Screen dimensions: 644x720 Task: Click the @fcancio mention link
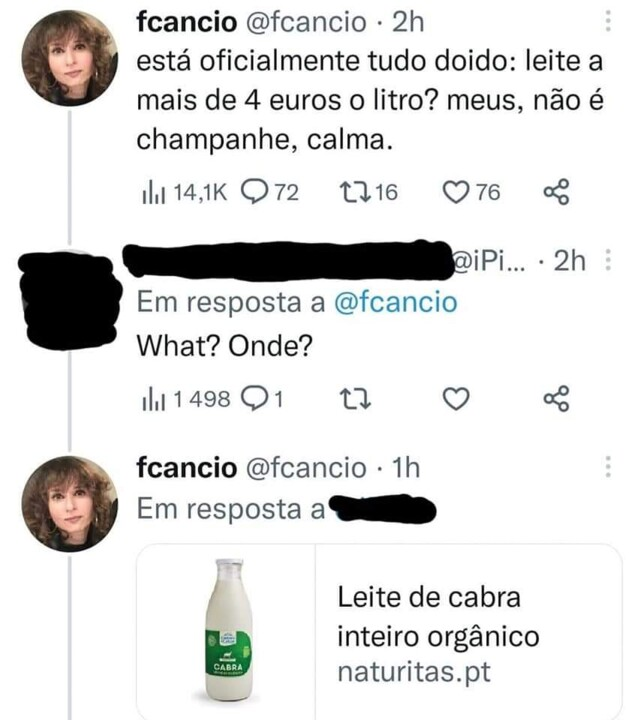click(393, 303)
